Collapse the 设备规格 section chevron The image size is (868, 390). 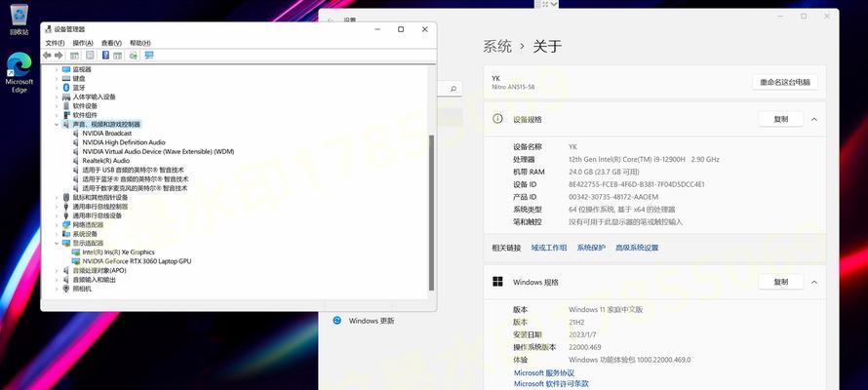pyautogui.click(x=814, y=119)
